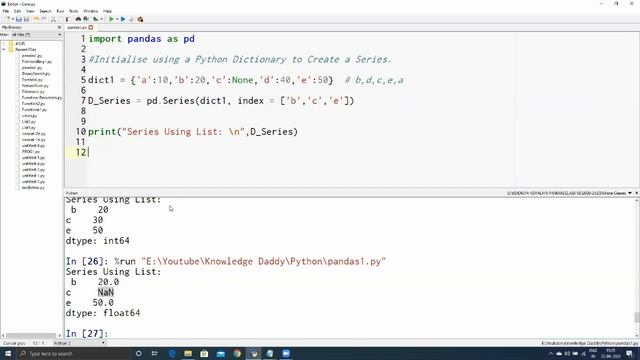
Task: Click the new file toolbar icon
Action: [x=7, y=19]
